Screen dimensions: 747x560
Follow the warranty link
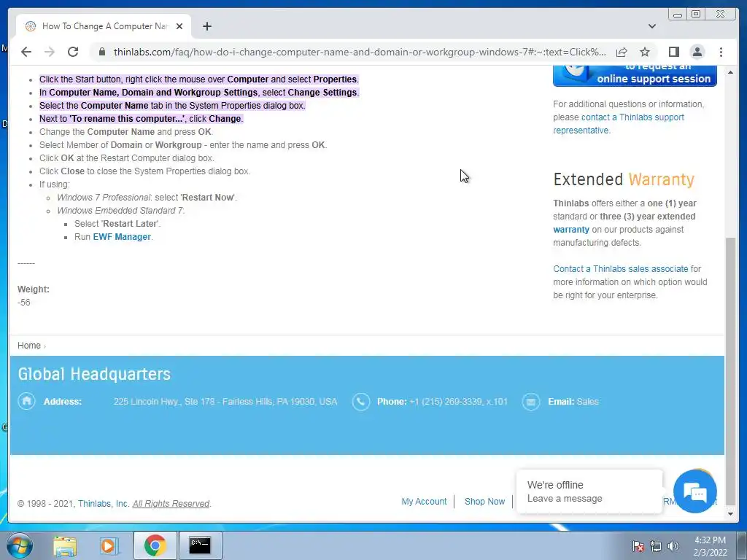pos(570,230)
